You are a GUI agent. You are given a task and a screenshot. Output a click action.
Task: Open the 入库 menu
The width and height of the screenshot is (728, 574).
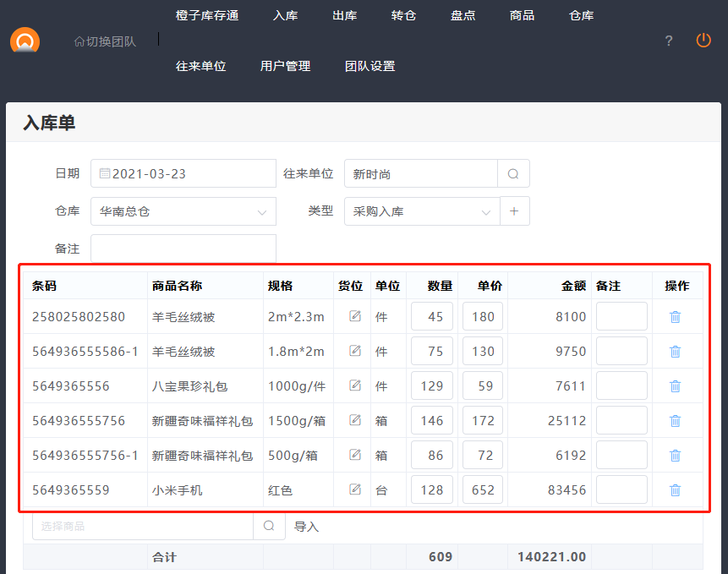286,15
